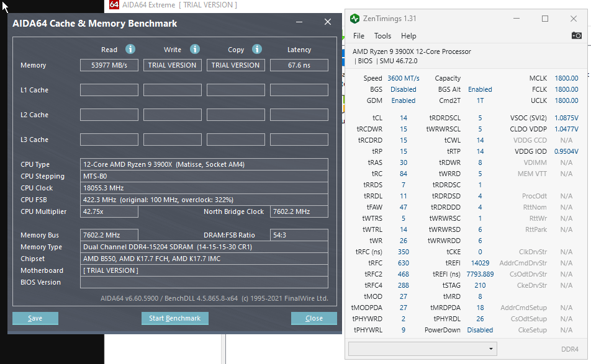Screen dimensions: 591x364
Task: Click the AMD Ryzen 9 3900X processor name
Action: (x=412, y=51)
